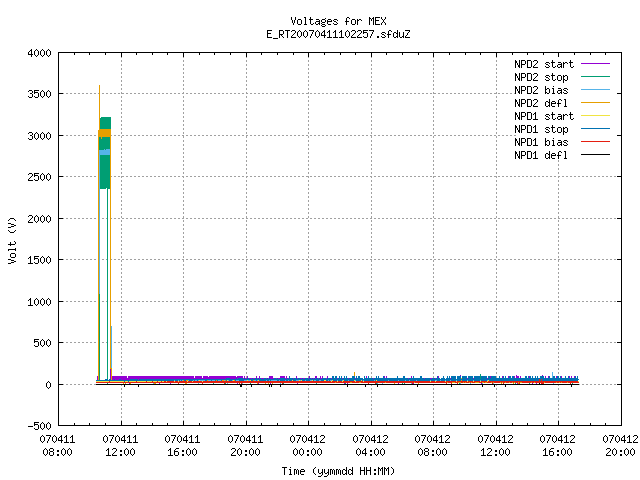Click the 'NPD1 defl' legend label
The width and height of the screenshot is (640, 480).
[541, 156]
